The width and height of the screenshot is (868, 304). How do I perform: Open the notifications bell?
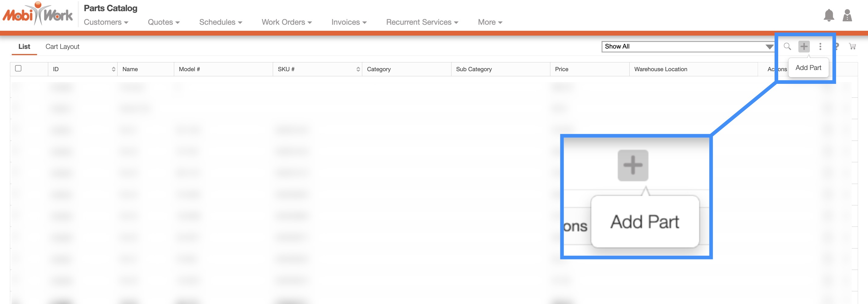(829, 15)
